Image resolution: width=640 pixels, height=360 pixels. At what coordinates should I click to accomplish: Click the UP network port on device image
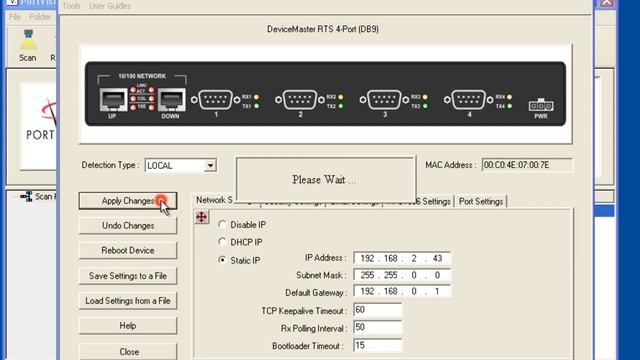click(x=113, y=100)
